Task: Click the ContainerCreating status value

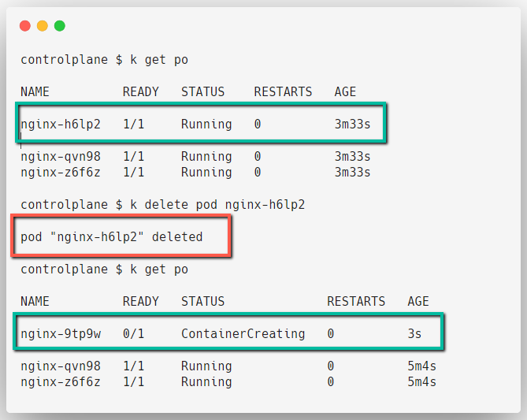Action: pyautogui.click(x=243, y=333)
